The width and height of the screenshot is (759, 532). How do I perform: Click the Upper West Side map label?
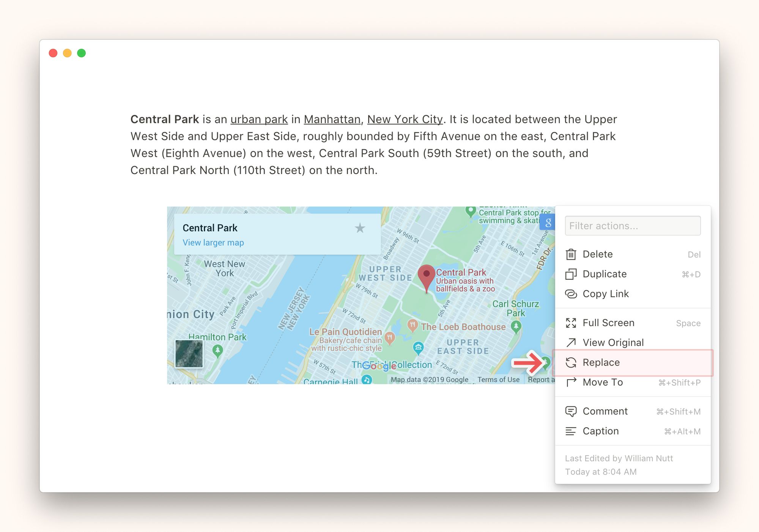pos(385,273)
